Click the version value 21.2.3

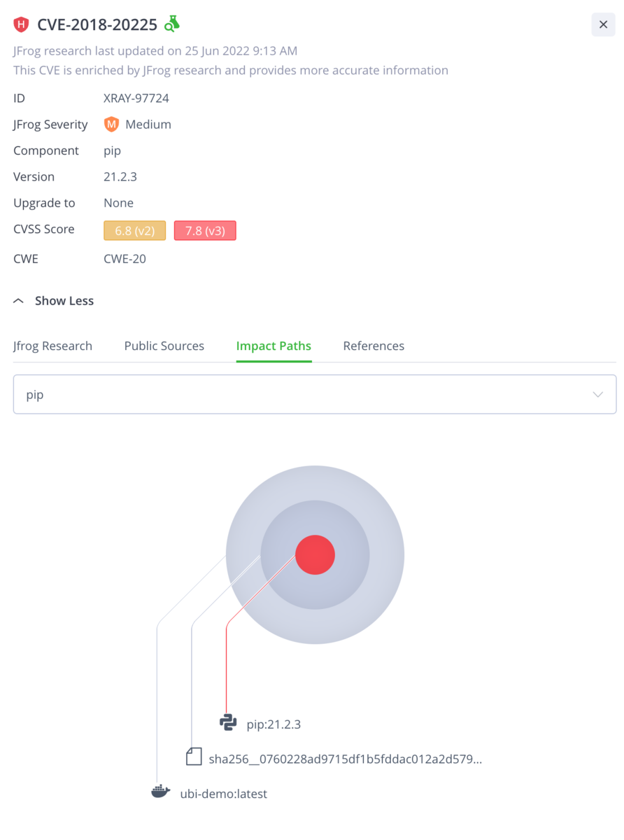120,177
